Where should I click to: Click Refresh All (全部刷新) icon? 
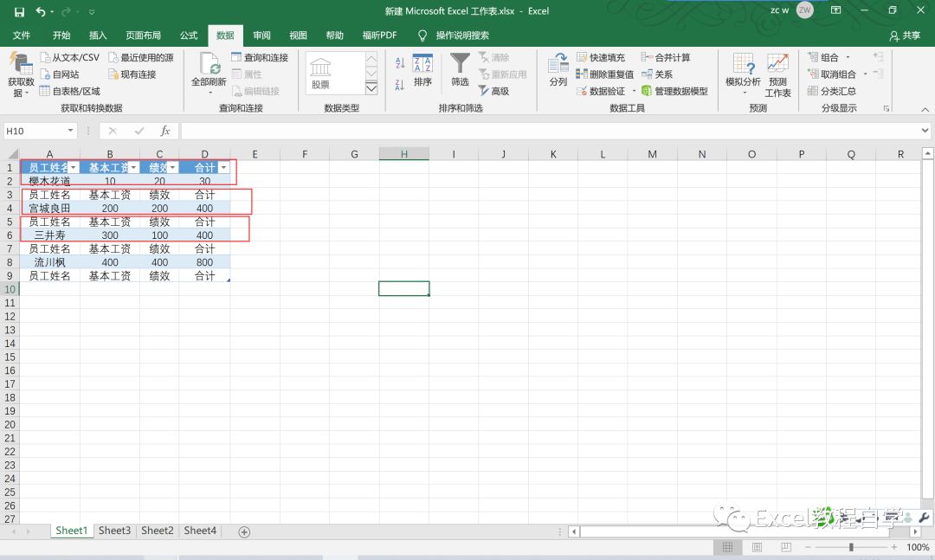tap(209, 65)
